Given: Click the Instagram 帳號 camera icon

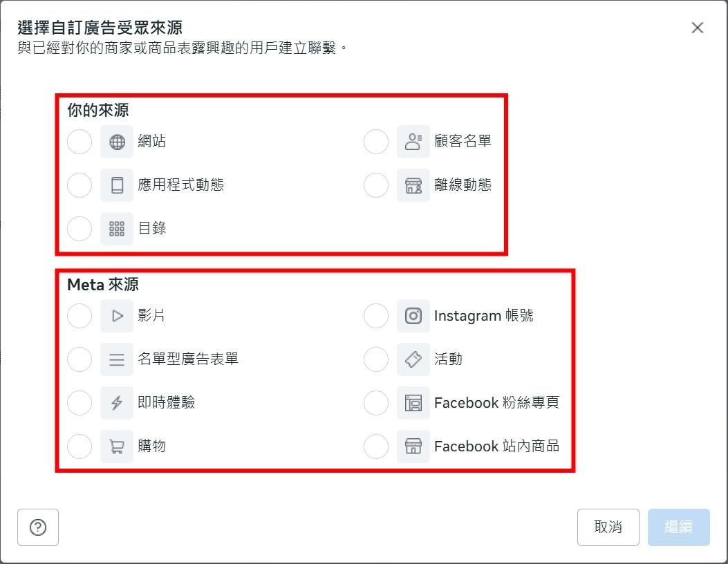Looking at the screenshot, I should 413,316.
